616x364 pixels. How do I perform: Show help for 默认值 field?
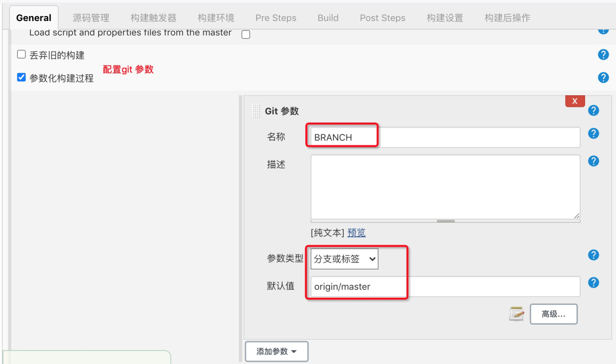click(x=593, y=283)
